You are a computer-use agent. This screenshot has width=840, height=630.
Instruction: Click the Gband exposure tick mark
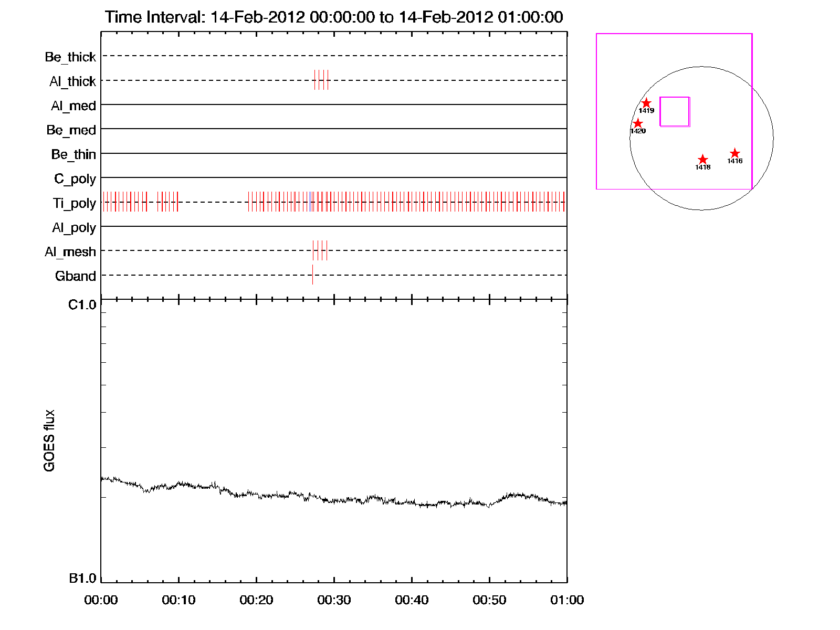coord(312,275)
